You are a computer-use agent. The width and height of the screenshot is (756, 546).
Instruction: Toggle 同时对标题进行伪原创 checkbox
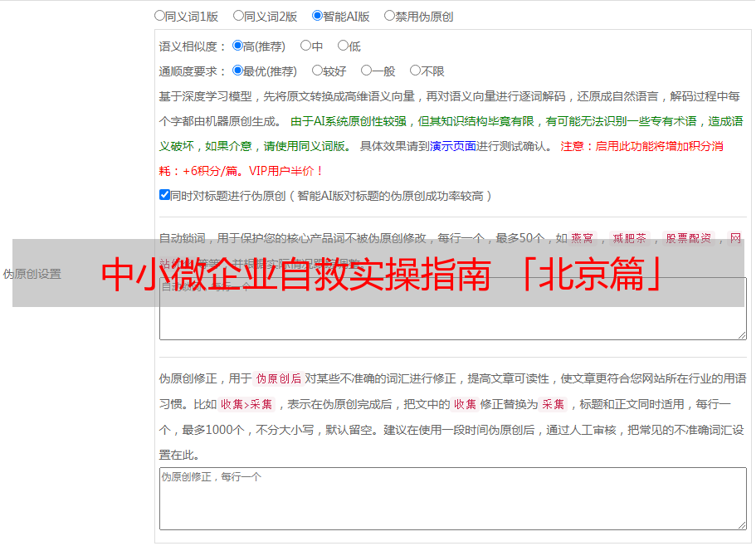tap(164, 195)
